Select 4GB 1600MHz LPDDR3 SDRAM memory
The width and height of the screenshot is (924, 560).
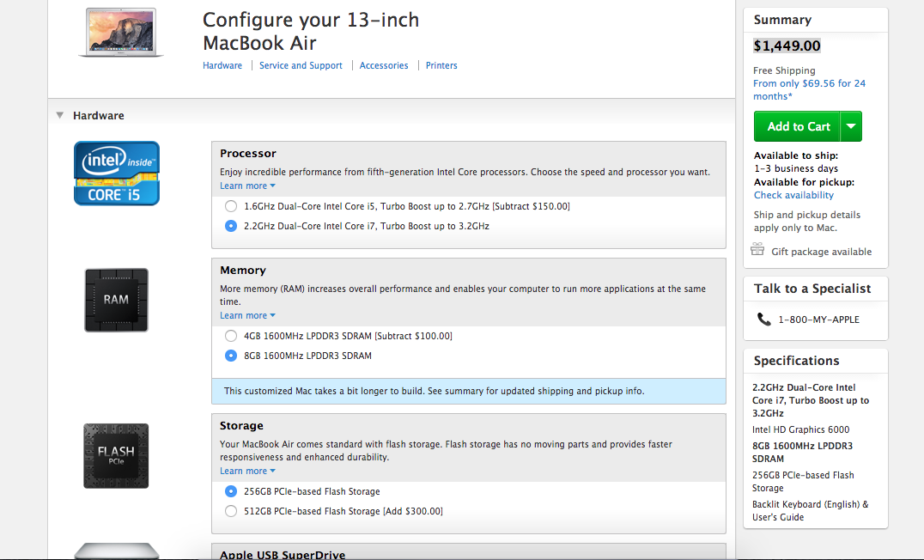click(231, 336)
